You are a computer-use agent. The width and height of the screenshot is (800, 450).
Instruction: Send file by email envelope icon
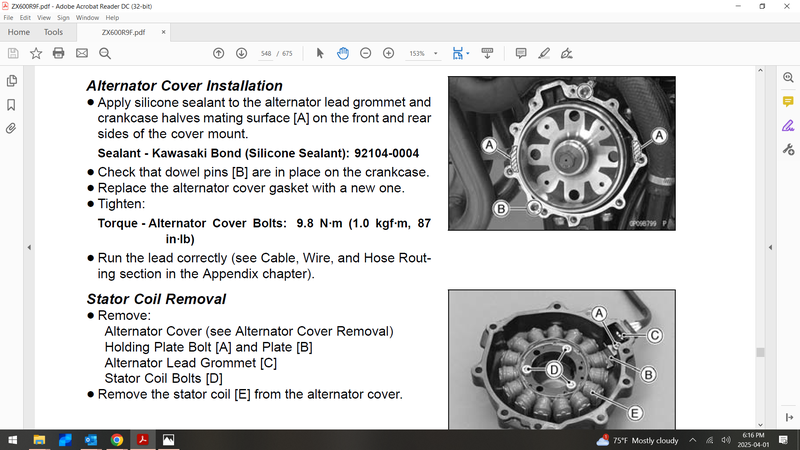tap(82, 53)
